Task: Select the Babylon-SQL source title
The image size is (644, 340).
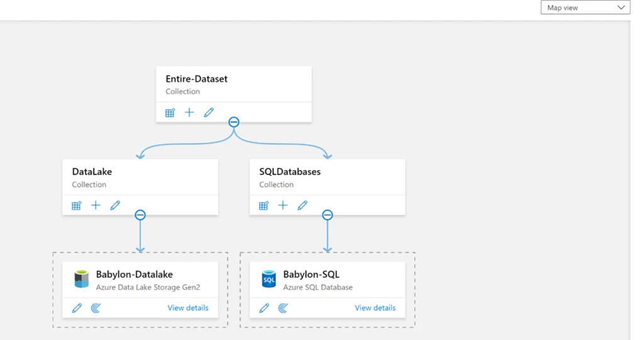Action: 311,274
